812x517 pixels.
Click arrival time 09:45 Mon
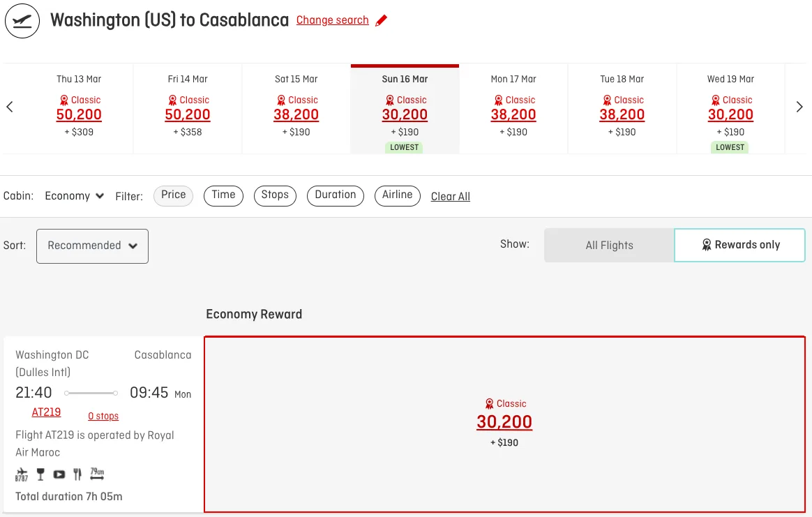click(160, 393)
